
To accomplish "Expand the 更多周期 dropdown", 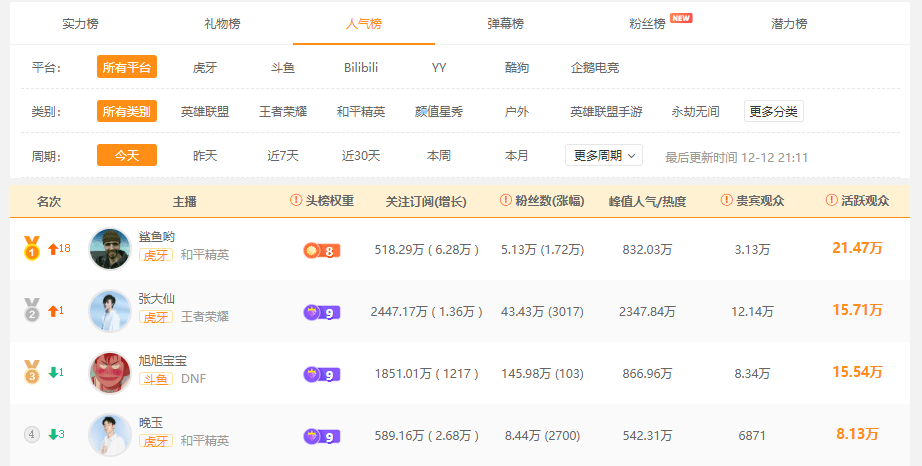I will tap(604, 156).
